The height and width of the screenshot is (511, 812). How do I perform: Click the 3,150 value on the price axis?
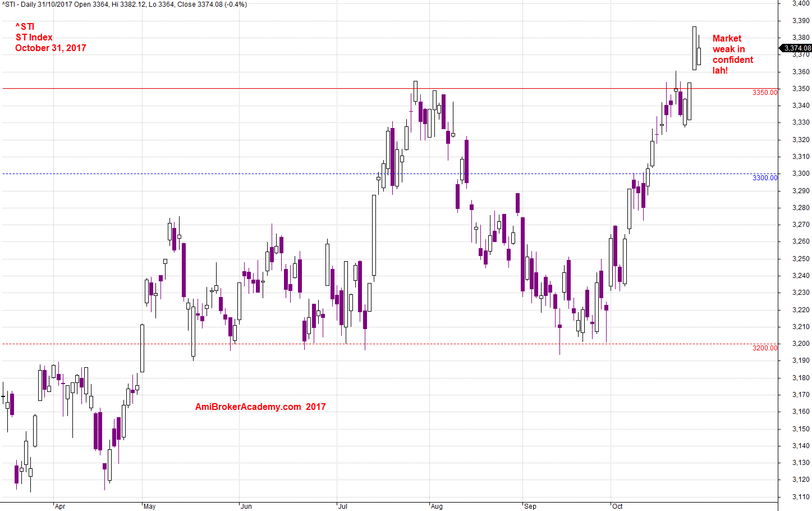(x=801, y=429)
